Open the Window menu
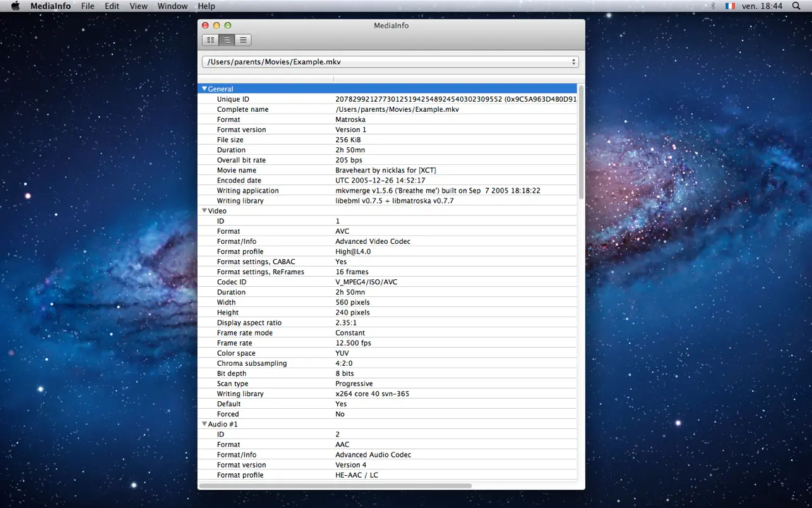Screen dimensions: 812x508 pyautogui.click(x=172, y=6)
